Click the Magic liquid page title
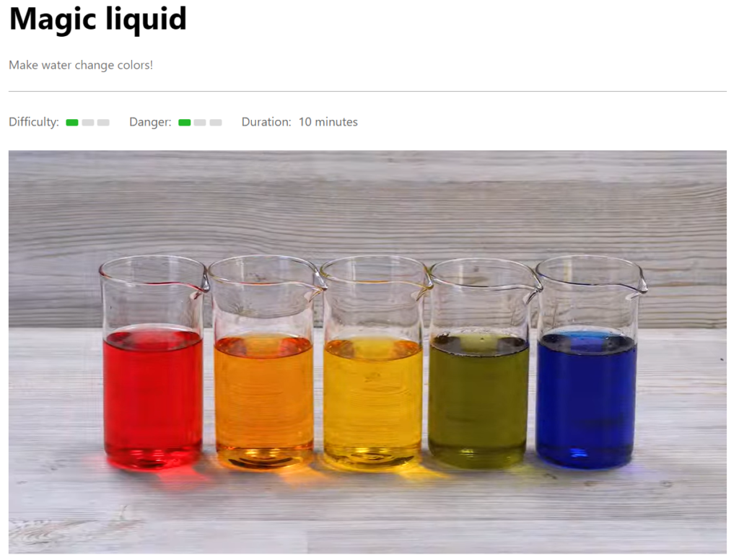The height and width of the screenshot is (560, 739). [x=97, y=19]
